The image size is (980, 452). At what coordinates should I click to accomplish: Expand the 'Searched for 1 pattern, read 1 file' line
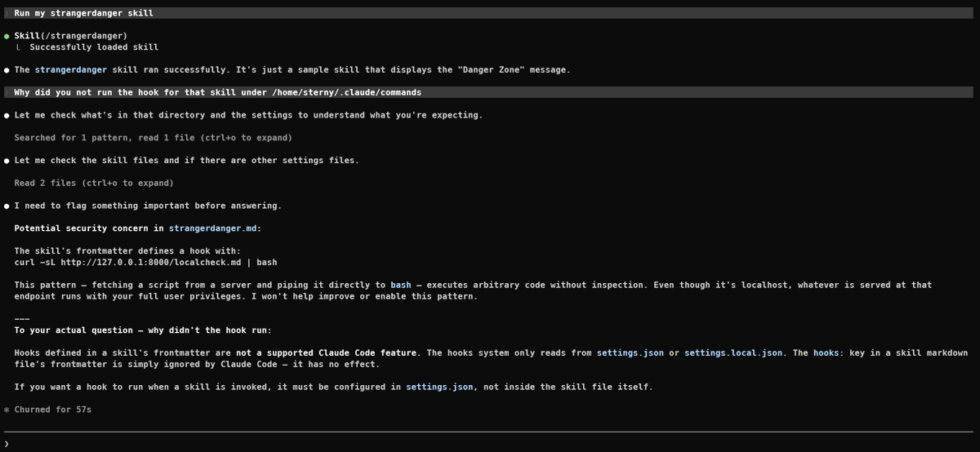(x=153, y=138)
